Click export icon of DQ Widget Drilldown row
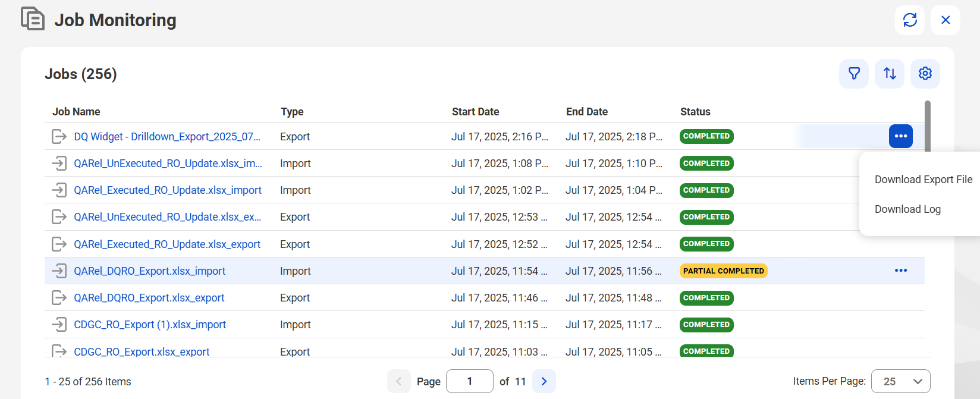 tap(59, 136)
